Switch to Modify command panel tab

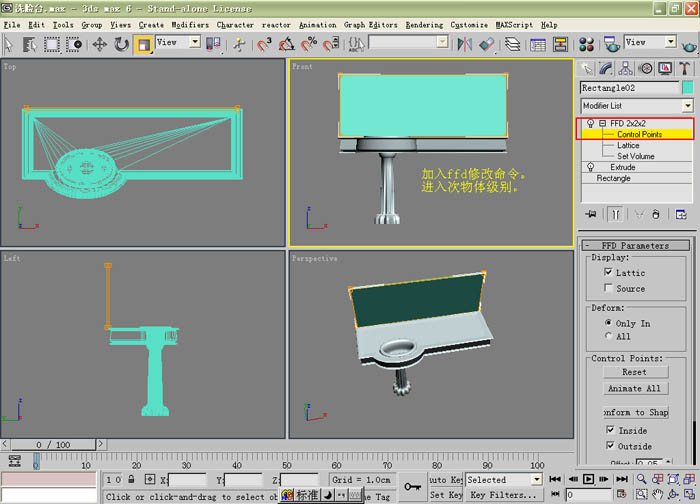606,68
